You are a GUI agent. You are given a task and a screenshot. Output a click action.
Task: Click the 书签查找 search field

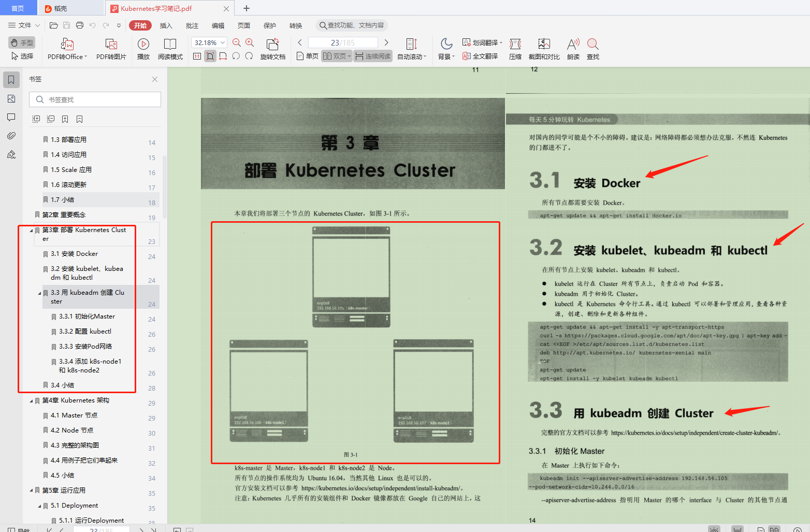click(x=95, y=99)
